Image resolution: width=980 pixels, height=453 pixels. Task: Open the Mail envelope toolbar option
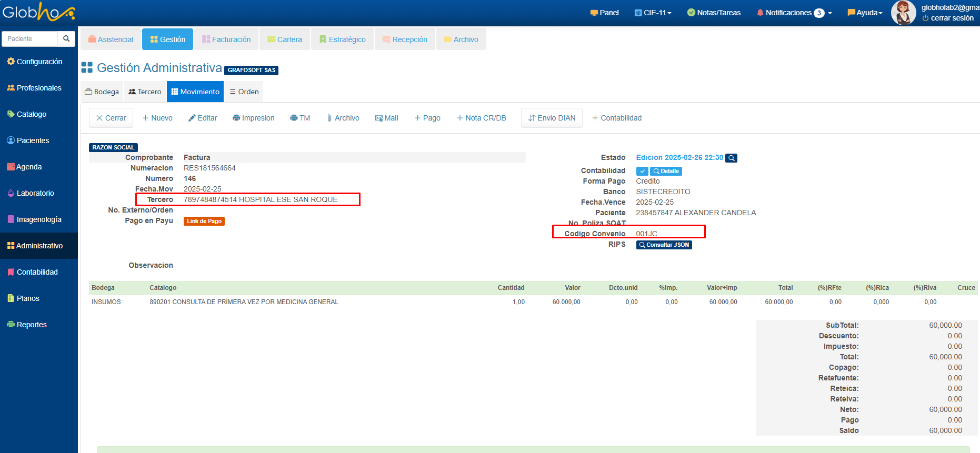[386, 118]
